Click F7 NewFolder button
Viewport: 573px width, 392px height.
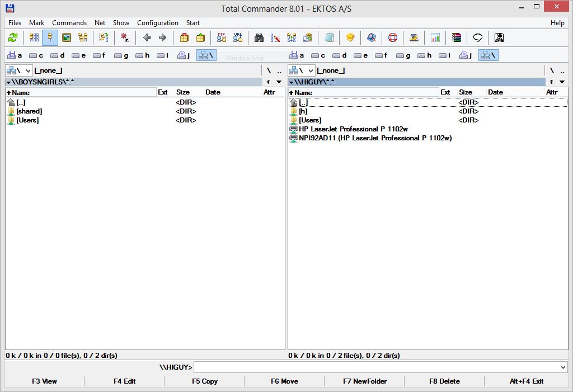click(365, 381)
